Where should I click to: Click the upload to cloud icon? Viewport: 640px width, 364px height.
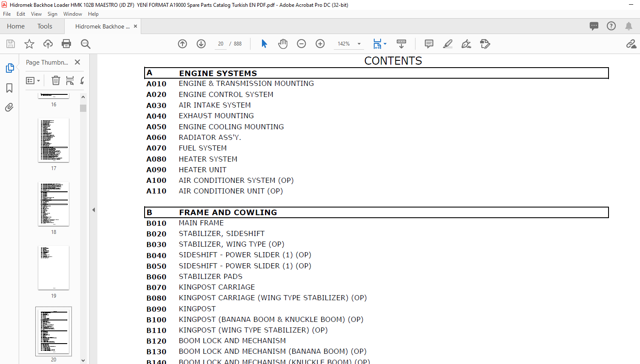pos(48,44)
